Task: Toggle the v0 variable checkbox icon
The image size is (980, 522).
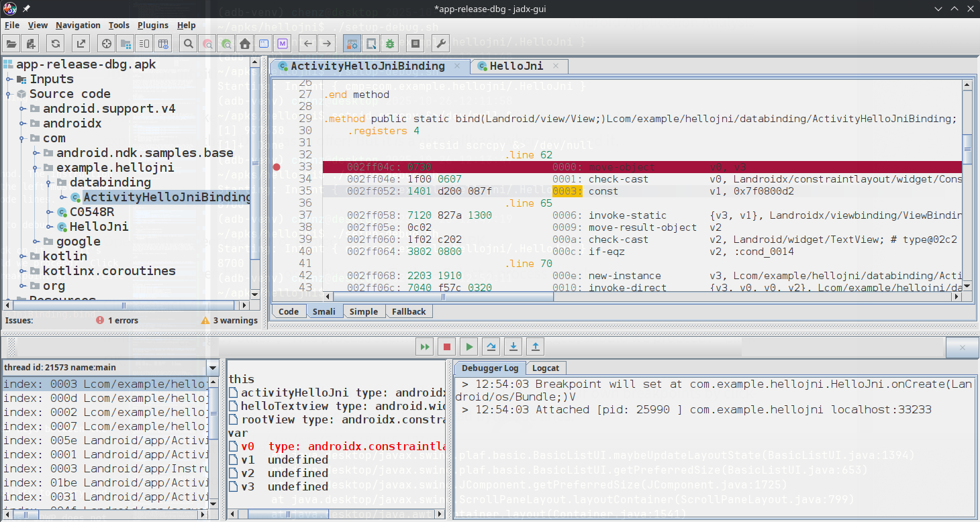Action: coord(233,446)
